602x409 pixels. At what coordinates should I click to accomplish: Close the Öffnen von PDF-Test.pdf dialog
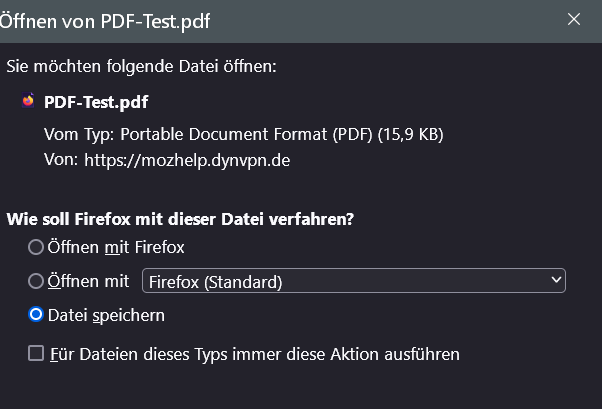(x=574, y=19)
